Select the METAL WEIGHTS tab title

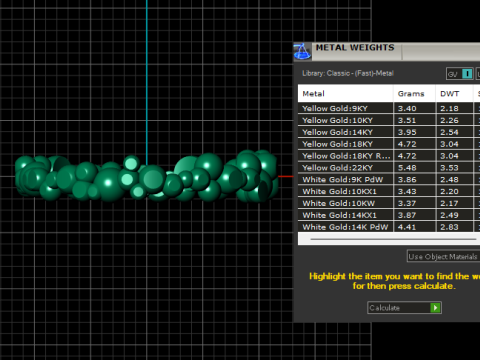coord(355,48)
